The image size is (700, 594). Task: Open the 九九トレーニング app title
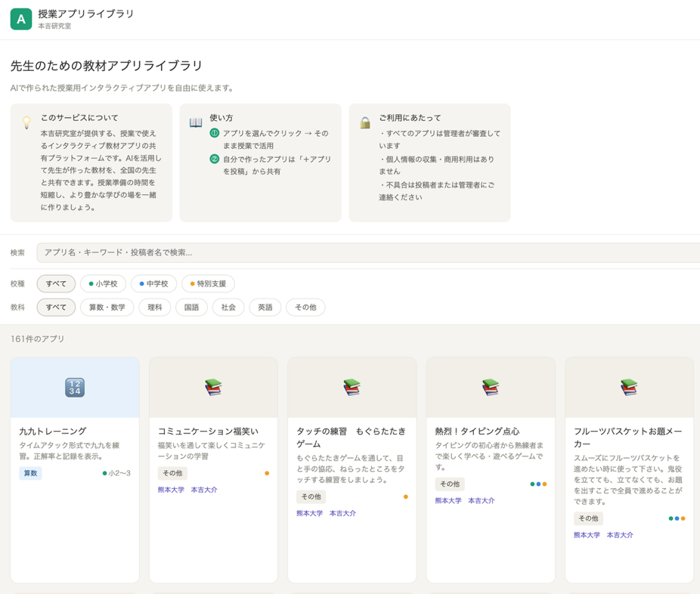coord(53,431)
